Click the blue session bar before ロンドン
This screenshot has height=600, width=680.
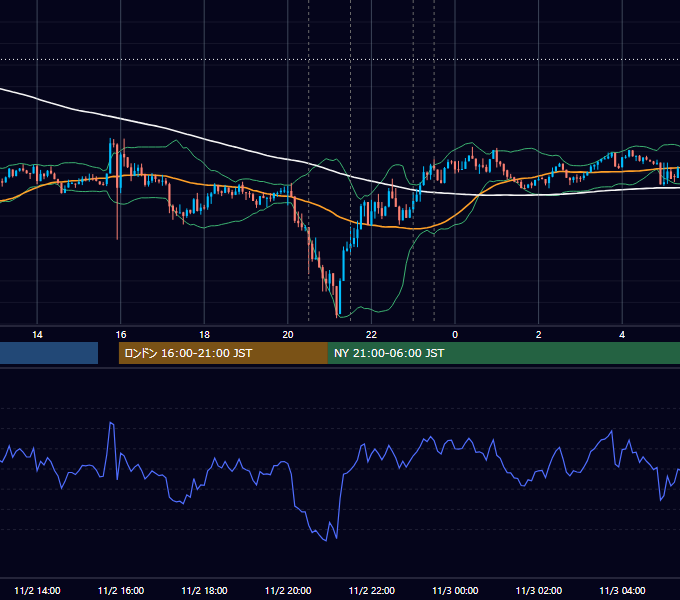(49, 353)
